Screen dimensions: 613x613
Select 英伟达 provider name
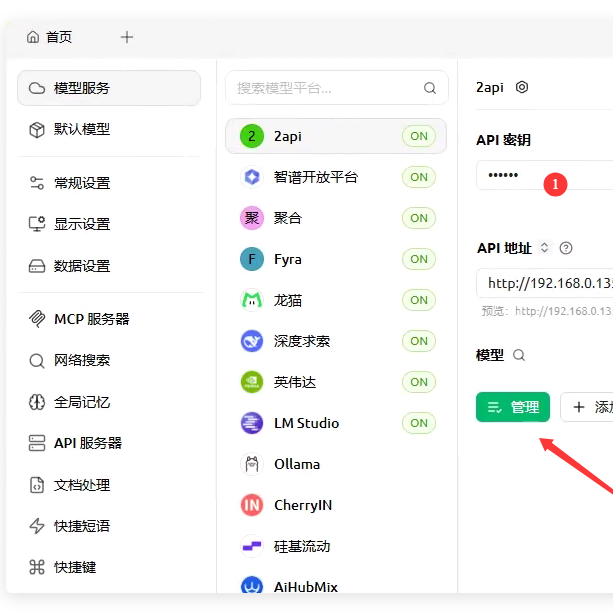[295, 382]
